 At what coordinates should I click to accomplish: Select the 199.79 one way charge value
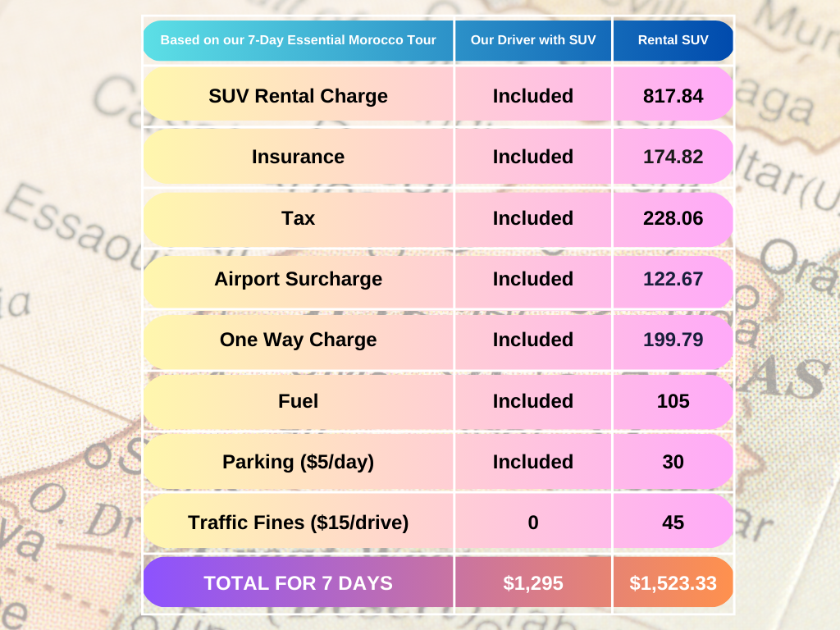673,340
